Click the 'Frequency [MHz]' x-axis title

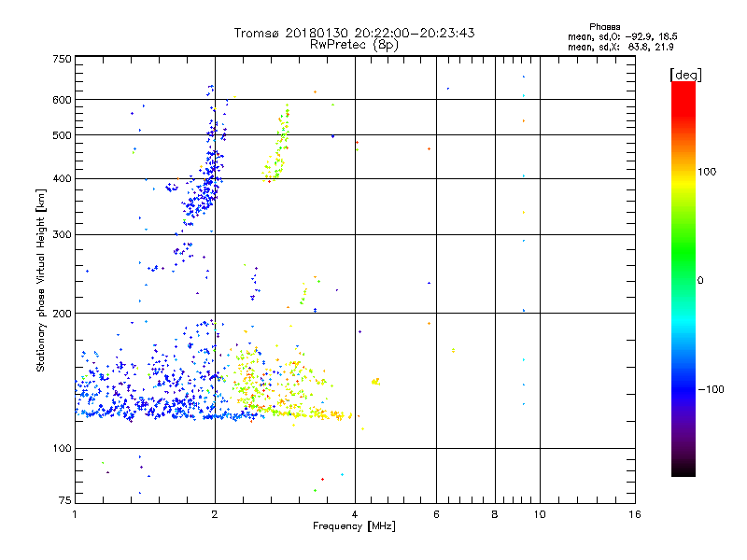pyautogui.click(x=354, y=526)
